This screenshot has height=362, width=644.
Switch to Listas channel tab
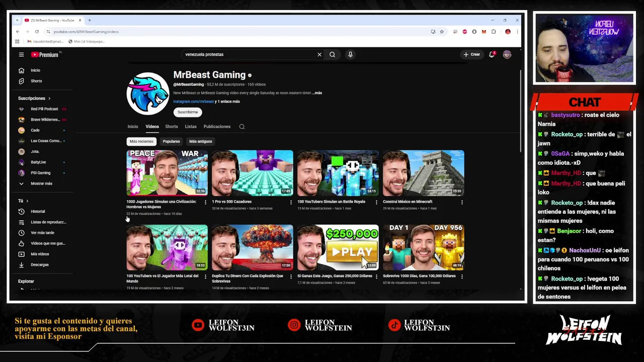point(191,127)
